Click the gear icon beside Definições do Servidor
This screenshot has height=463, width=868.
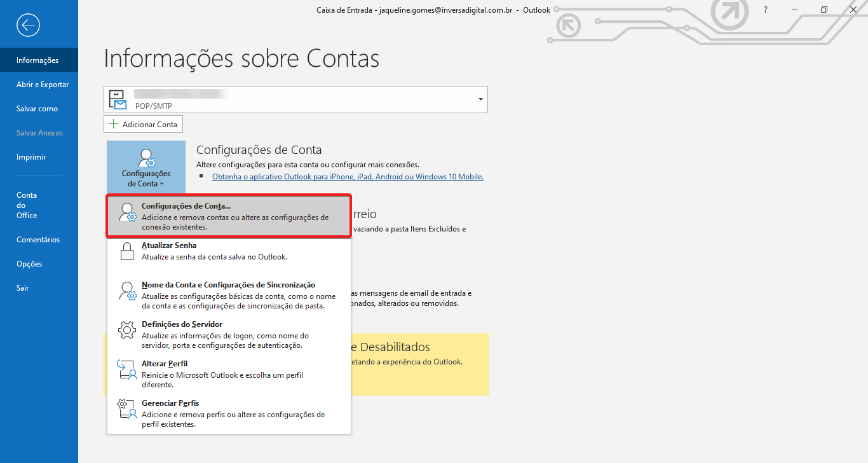[128, 330]
